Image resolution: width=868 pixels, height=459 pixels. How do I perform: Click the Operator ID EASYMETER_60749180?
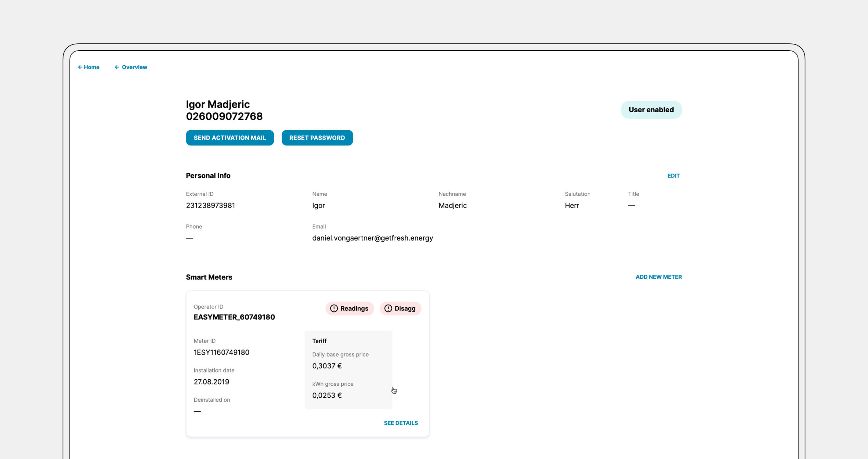tap(234, 317)
